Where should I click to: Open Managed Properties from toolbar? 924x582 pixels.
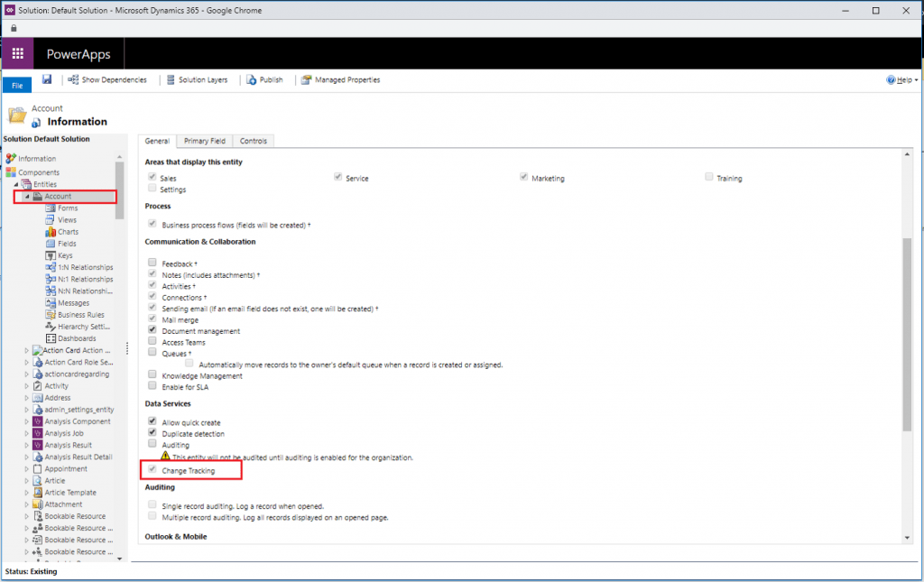tap(340, 79)
